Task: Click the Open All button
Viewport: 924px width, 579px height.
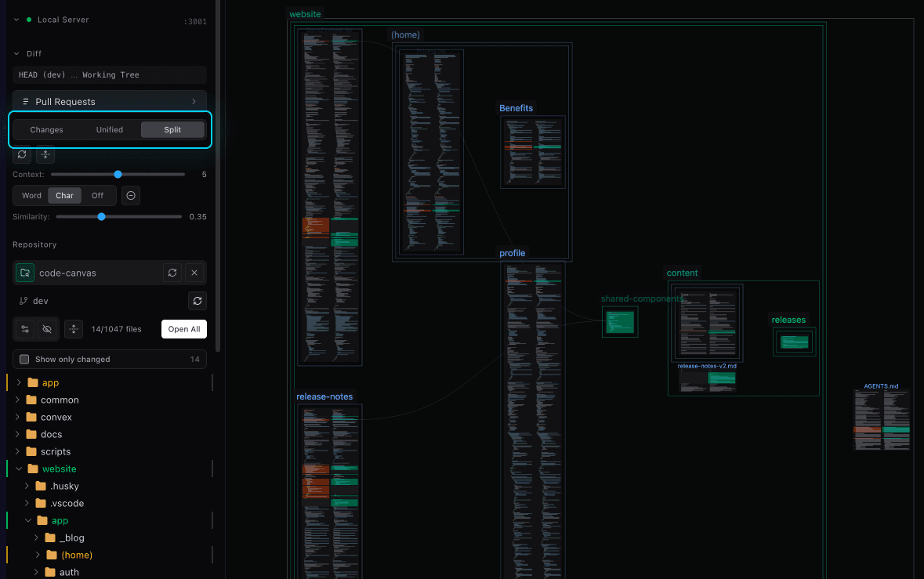Action: 184,329
